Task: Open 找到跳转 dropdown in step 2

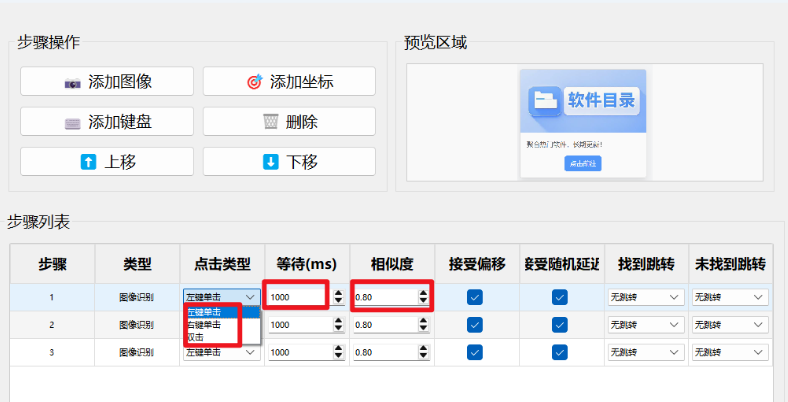Action: 646,325
